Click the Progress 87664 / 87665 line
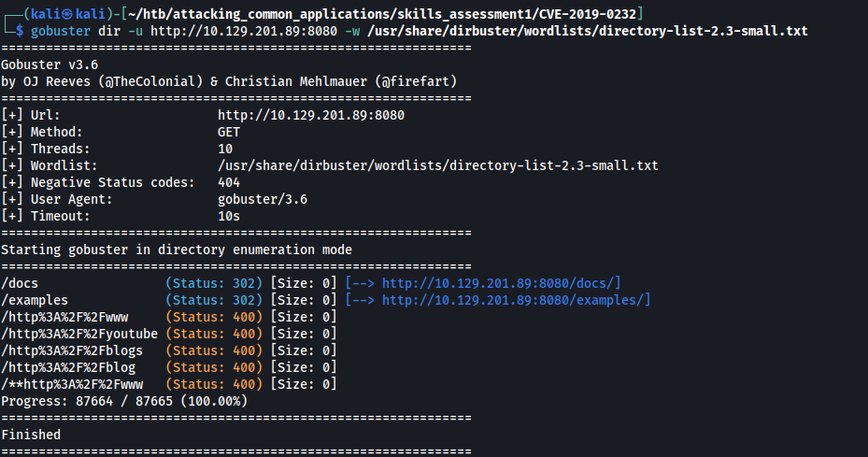 123,401
